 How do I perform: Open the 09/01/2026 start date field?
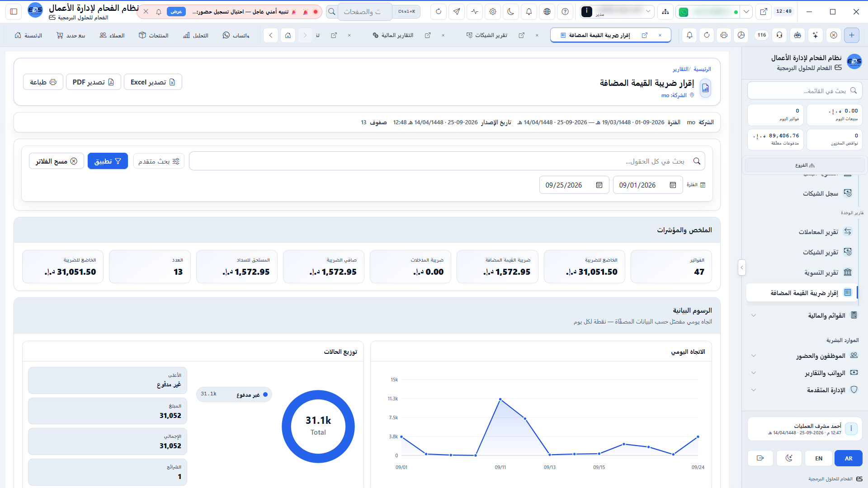tap(647, 185)
